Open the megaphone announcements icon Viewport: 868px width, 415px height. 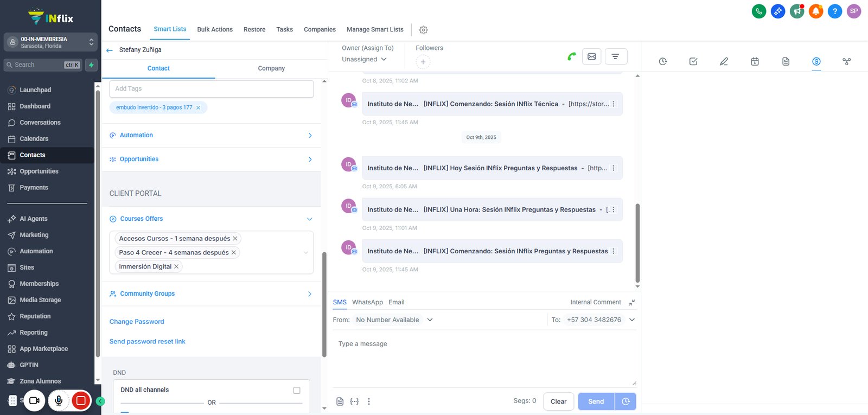(797, 11)
